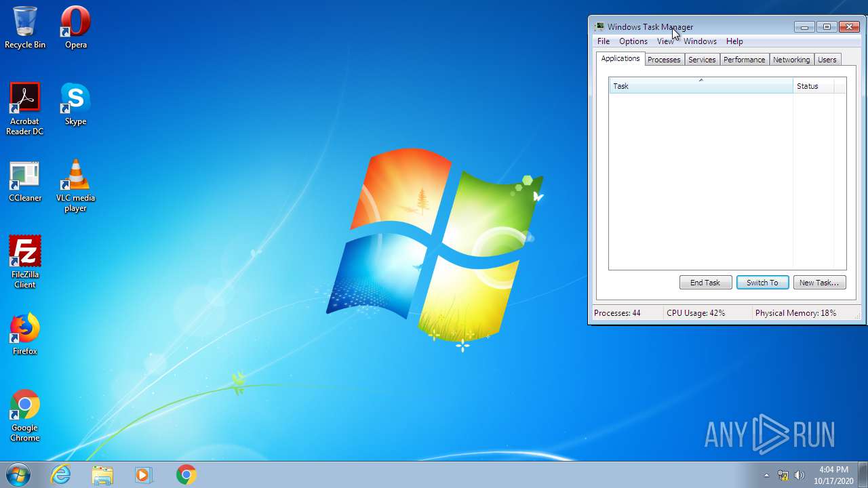
Task: Close the Windows Task Manager window
Action: tap(849, 27)
